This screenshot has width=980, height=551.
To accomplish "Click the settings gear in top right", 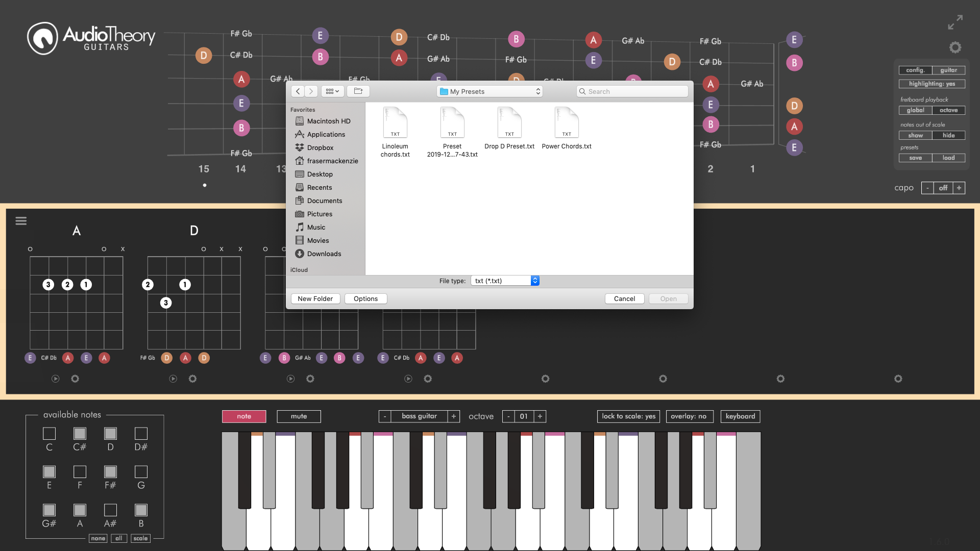I will pos(955,47).
